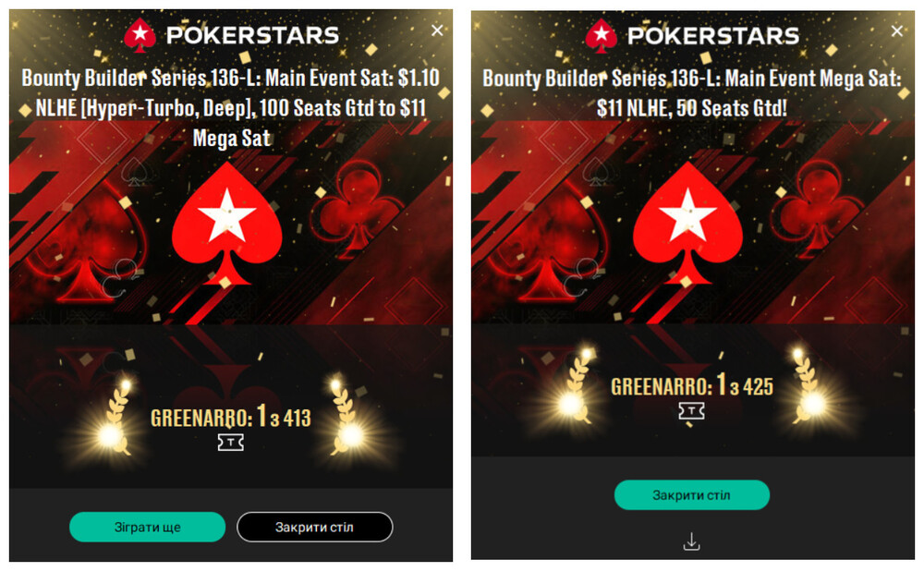Dismiss the right popup with the X icon
924x571 pixels.
[x=897, y=30]
